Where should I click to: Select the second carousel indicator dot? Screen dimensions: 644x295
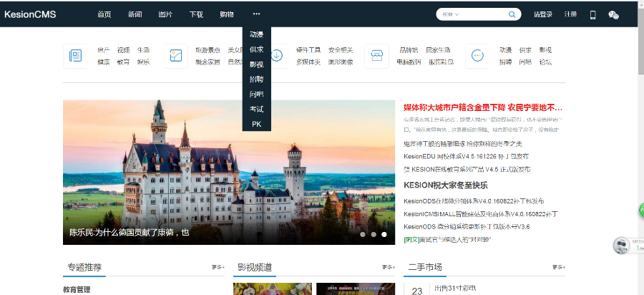coord(374,234)
